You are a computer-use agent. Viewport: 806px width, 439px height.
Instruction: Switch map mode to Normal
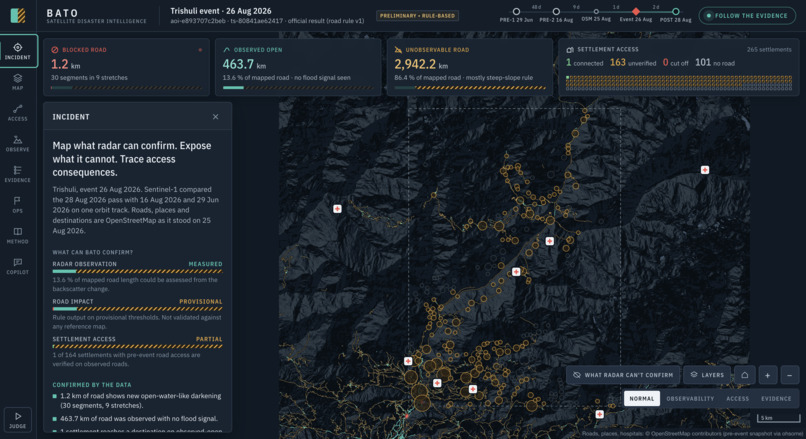point(642,398)
